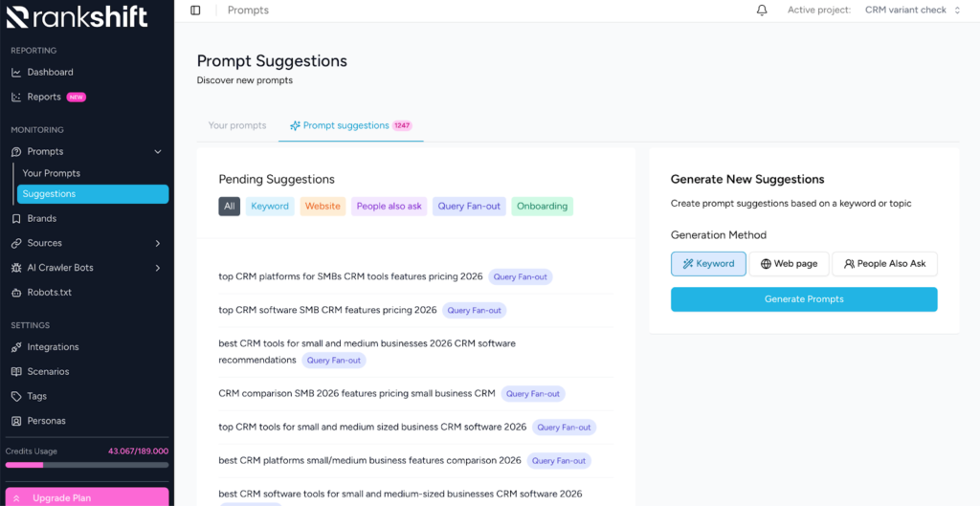980x506 pixels.
Task: Click the Generate Prompts button
Action: pos(804,299)
